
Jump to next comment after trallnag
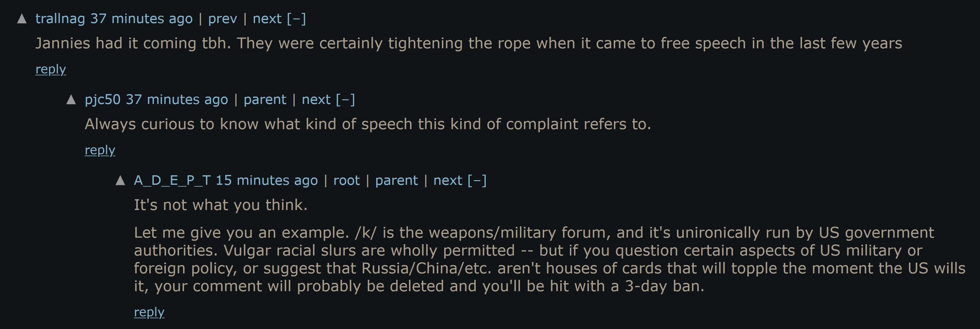(x=267, y=19)
